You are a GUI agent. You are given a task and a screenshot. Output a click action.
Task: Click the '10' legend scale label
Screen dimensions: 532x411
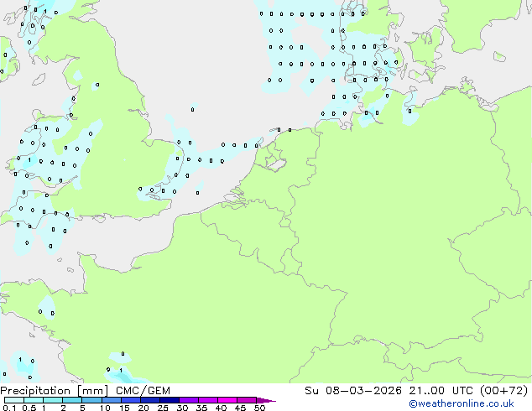tap(105, 408)
